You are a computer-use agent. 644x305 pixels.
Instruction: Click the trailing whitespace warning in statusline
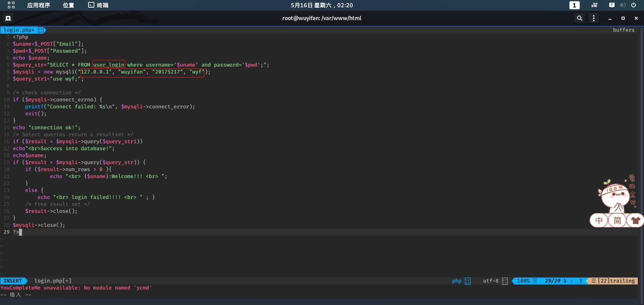[x=613, y=281]
